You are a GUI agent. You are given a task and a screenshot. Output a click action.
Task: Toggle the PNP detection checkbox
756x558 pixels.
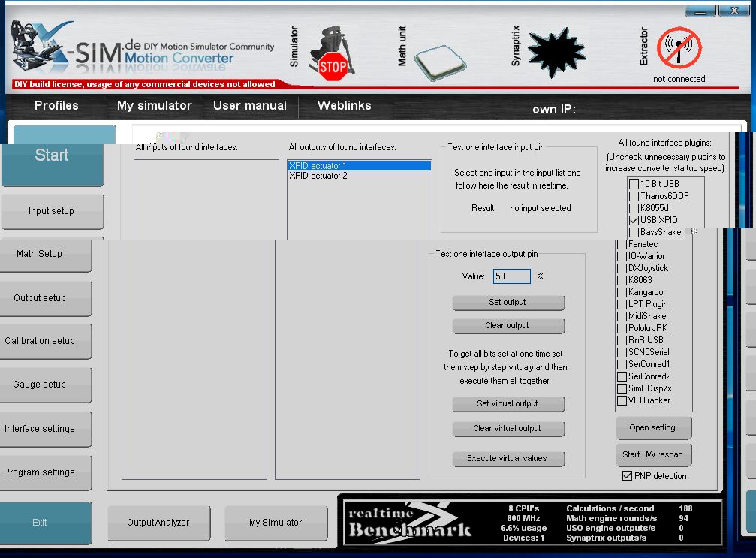coord(628,476)
